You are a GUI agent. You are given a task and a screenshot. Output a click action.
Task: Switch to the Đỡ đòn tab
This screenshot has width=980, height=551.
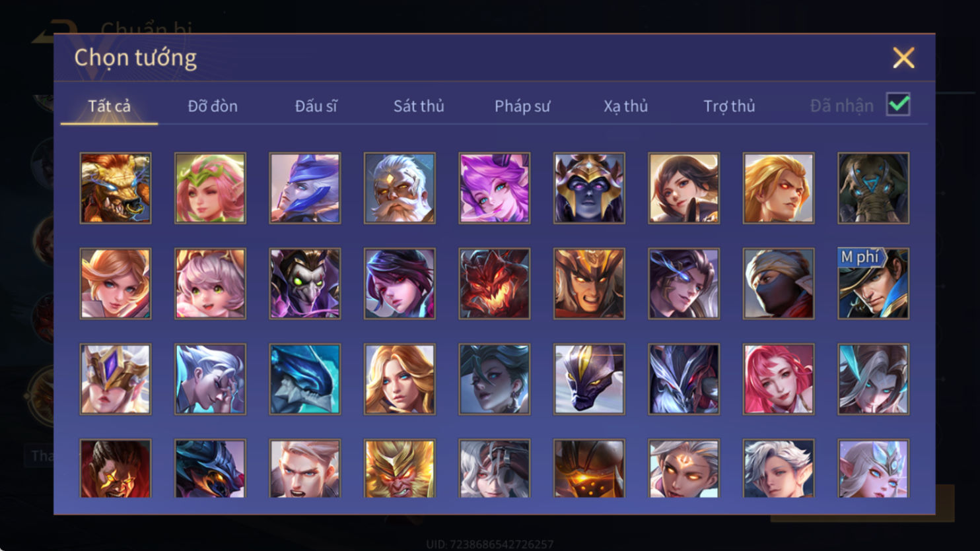pyautogui.click(x=213, y=106)
